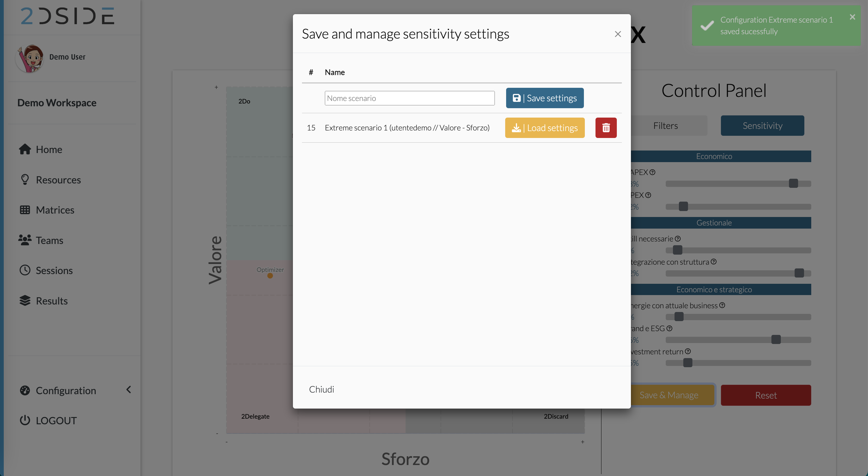Click the LOGOUT power icon
Viewport: 868px width, 476px height.
pos(25,420)
